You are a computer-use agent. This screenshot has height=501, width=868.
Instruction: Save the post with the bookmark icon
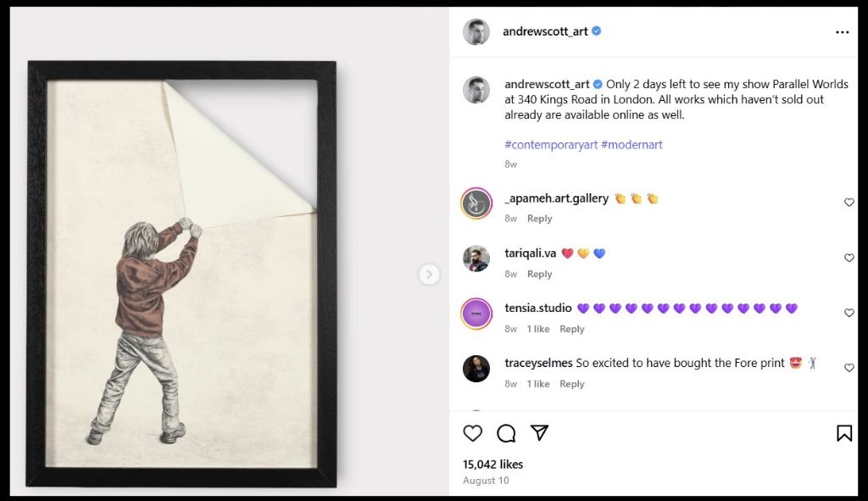(x=845, y=433)
